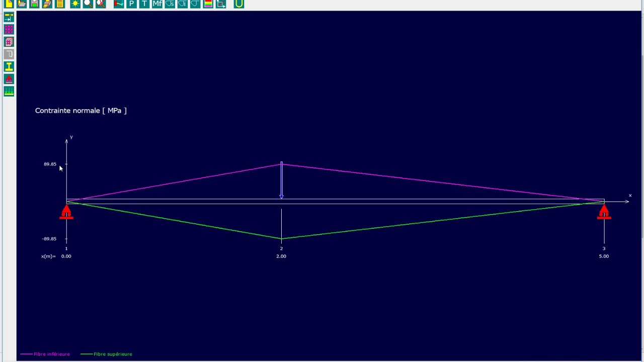Screen dimensions: 644x362
Task: Show bending moment Mf diagram
Action: click(157, 4)
